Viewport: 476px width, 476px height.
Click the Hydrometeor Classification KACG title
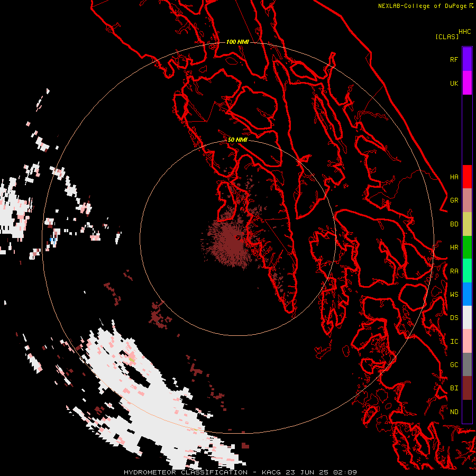[x=240, y=472]
